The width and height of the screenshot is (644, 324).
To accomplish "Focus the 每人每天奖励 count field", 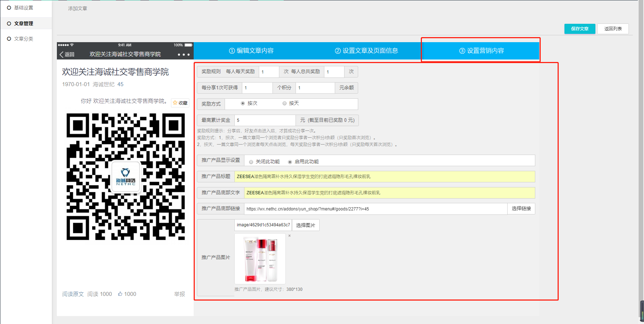I will (x=269, y=72).
